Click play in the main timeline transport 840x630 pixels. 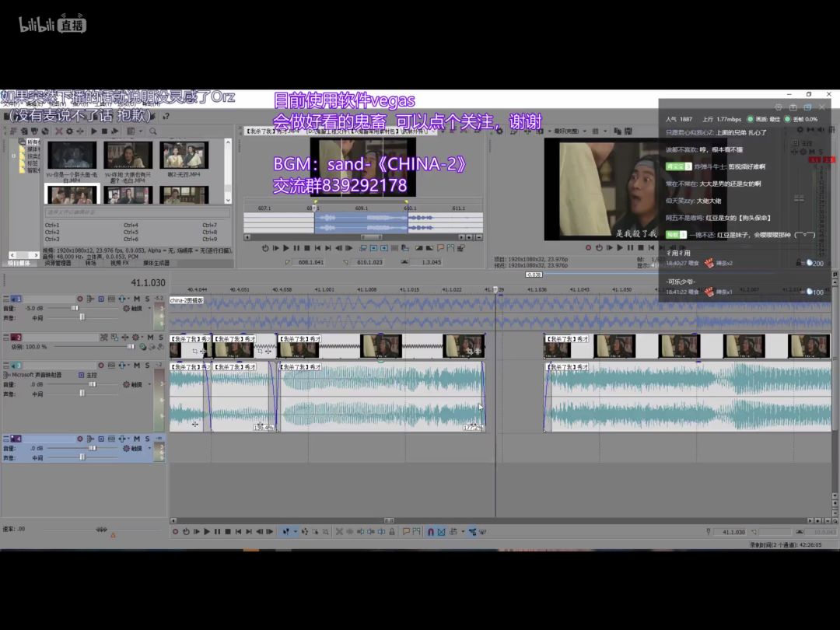click(207, 532)
